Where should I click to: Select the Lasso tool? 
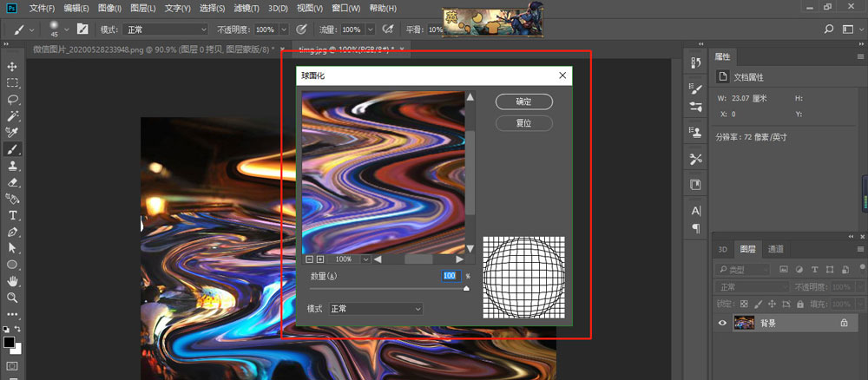[x=13, y=100]
